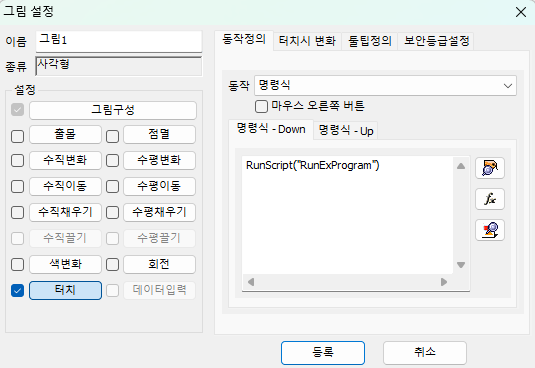Click the 이름 input field
535x368 pixels.
click(119, 42)
